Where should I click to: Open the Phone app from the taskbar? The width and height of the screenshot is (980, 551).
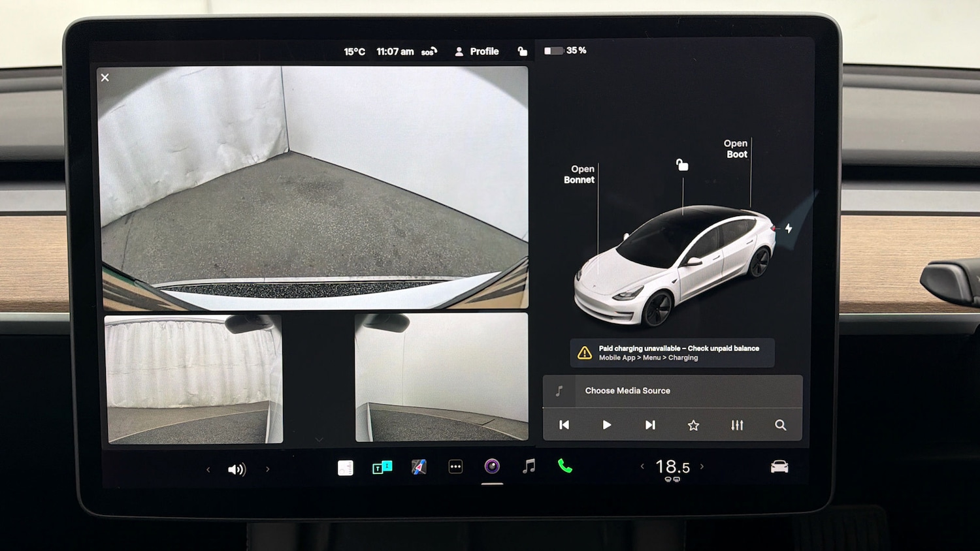564,467
